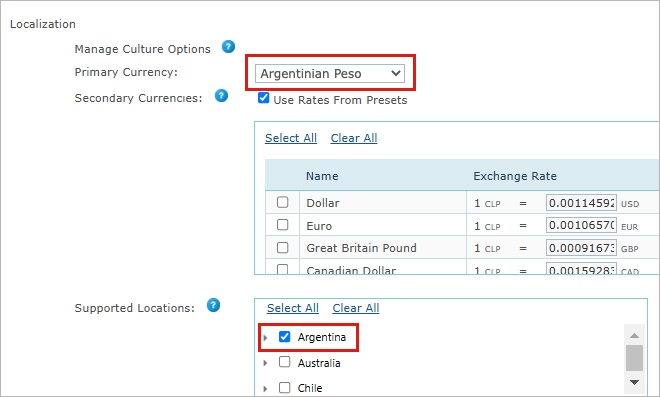Image resolution: width=660 pixels, height=397 pixels.
Task: Check the Euro currency checkbox
Action: tap(282, 225)
